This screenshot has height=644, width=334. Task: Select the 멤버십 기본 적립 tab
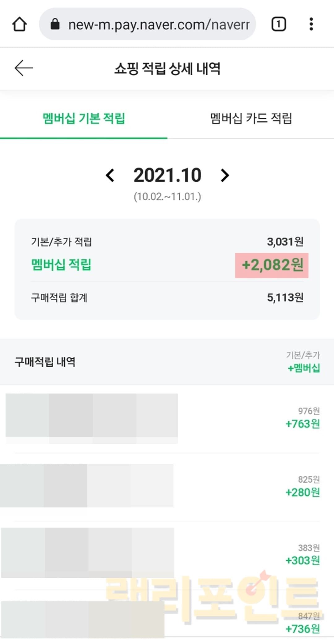[x=83, y=118]
